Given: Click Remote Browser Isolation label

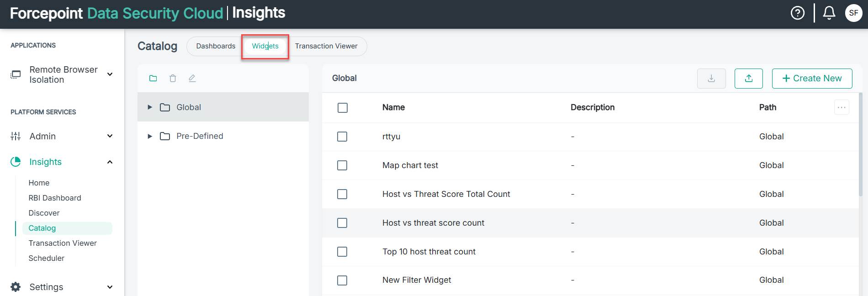Looking at the screenshot, I should point(64,74).
